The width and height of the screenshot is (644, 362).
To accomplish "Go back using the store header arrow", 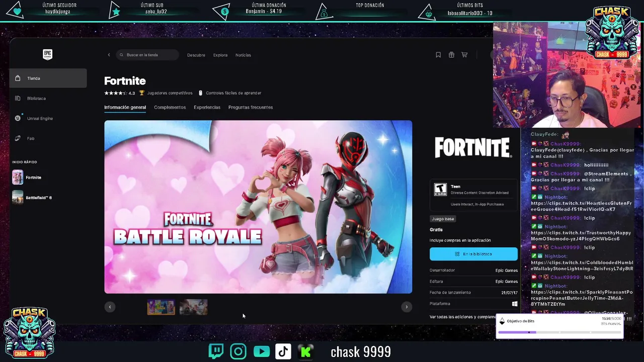I will pyautogui.click(x=109, y=55).
